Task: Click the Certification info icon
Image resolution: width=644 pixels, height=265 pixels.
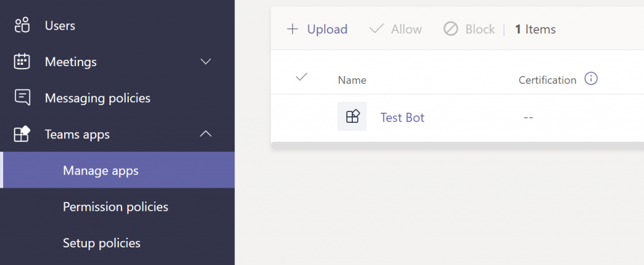Action: click(x=591, y=79)
